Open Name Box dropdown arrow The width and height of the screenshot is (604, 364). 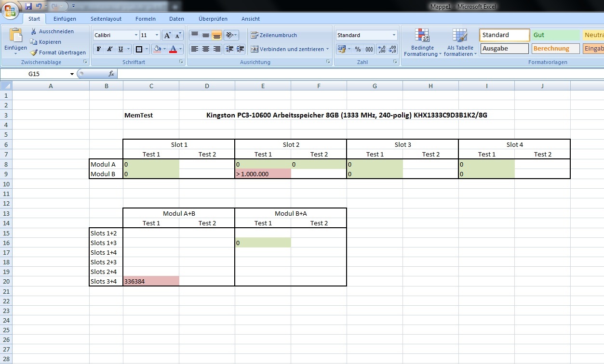(72, 74)
